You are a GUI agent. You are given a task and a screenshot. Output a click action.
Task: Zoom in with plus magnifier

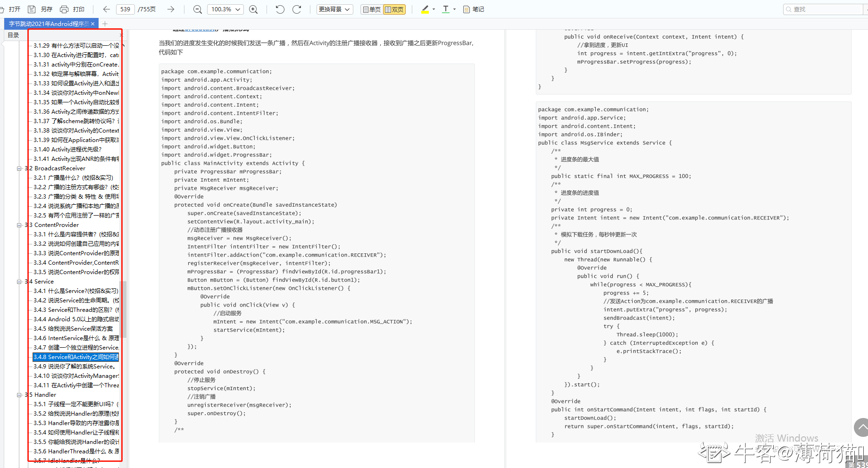pyautogui.click(x=253, y=9)
